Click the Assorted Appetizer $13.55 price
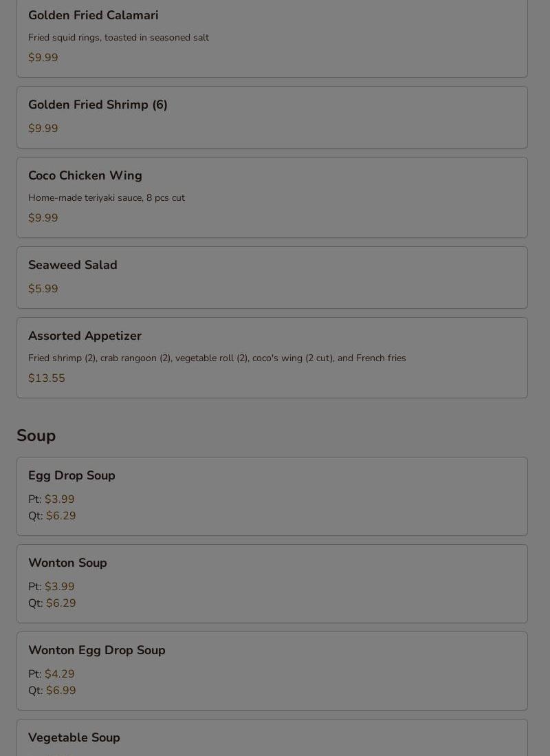Screen dimensions: 550x756 [47, 378]
